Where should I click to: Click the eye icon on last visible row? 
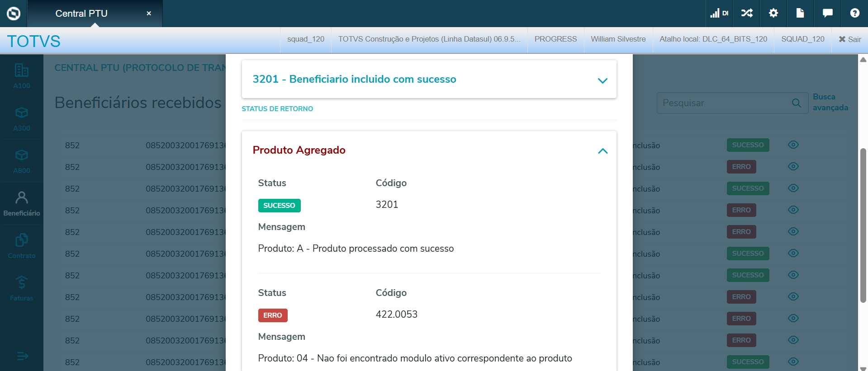click(x=793, y=362)
